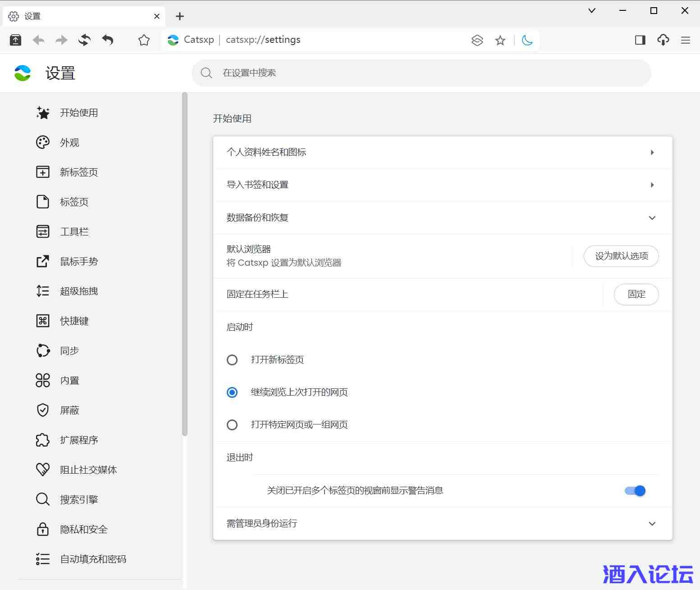Click the reload page icon
Image resolution: width=700 pixels, height=590 pixels.
tap(84, 40)
